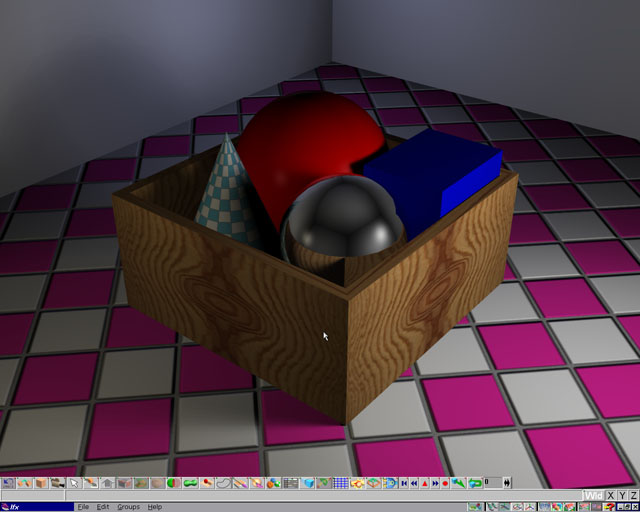Select the glue linked orange shapes tool

click(25, 483)
